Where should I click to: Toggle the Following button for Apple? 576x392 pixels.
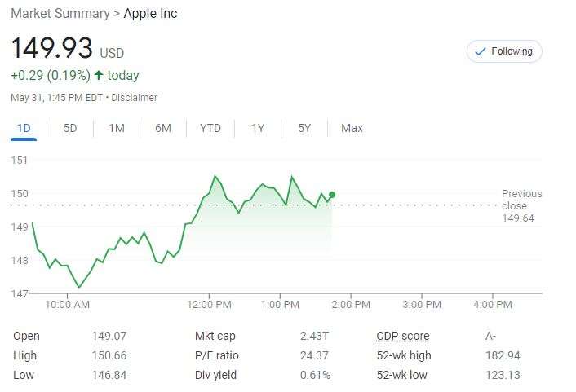click(x=504, y=51)
